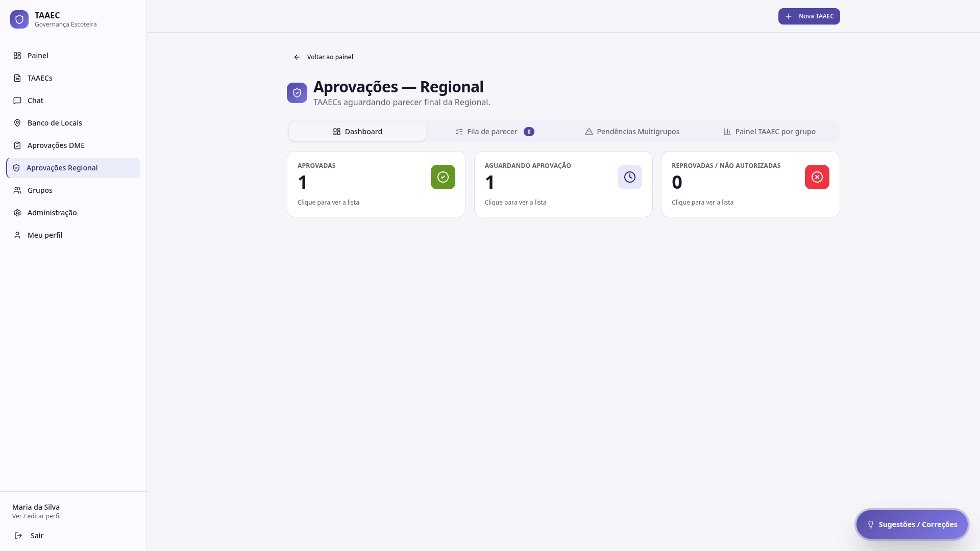980x551 pixels.
Task: Select Aprovações Regional menu item
Action: 73,168
